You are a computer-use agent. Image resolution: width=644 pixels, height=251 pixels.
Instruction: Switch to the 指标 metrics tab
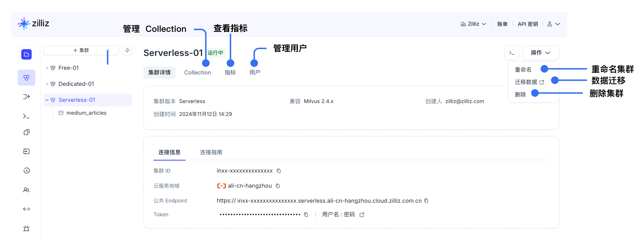click(x=230, y=73)
